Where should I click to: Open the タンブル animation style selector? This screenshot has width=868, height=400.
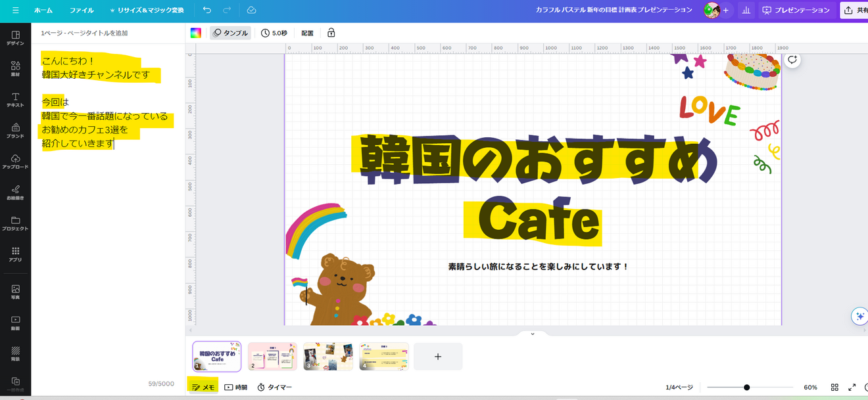pyautogui.click(x=230, y=32)
